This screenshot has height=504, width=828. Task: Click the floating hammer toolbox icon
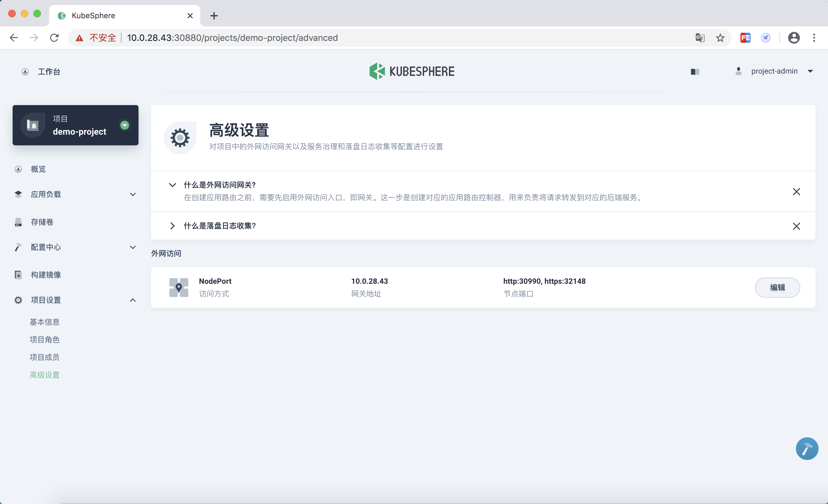pyautogui.click(x=807, y=448)
